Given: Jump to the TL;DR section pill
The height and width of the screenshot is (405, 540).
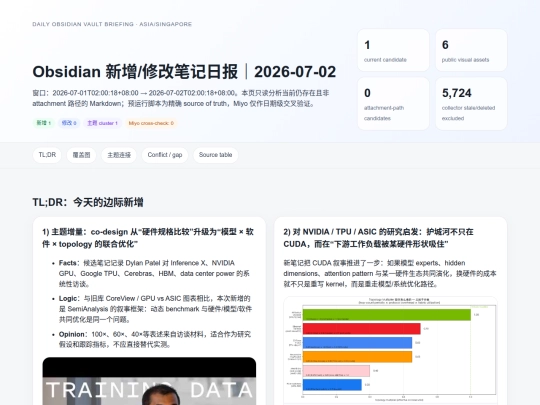Looking at the screenshot, I should 47,155.
